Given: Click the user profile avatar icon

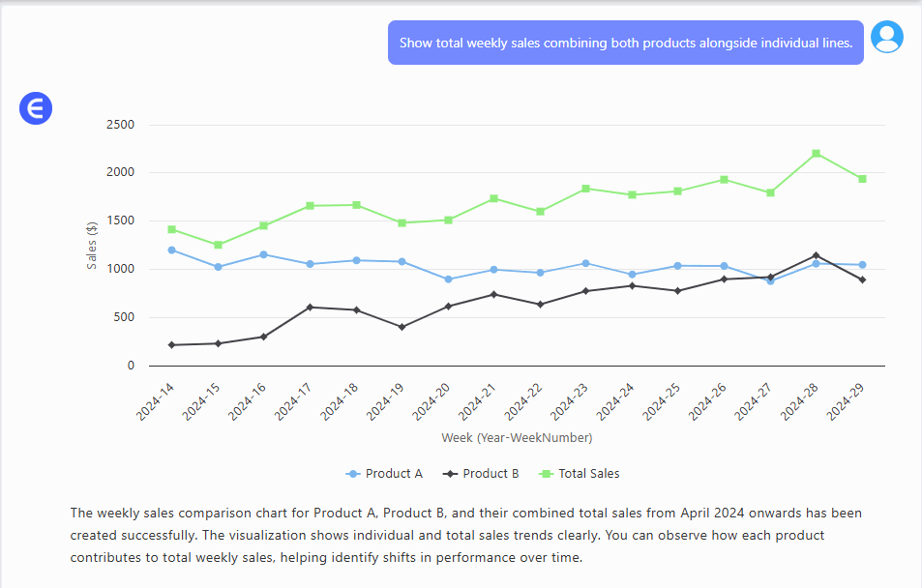Looking at the screenshot, I should 886,37.
